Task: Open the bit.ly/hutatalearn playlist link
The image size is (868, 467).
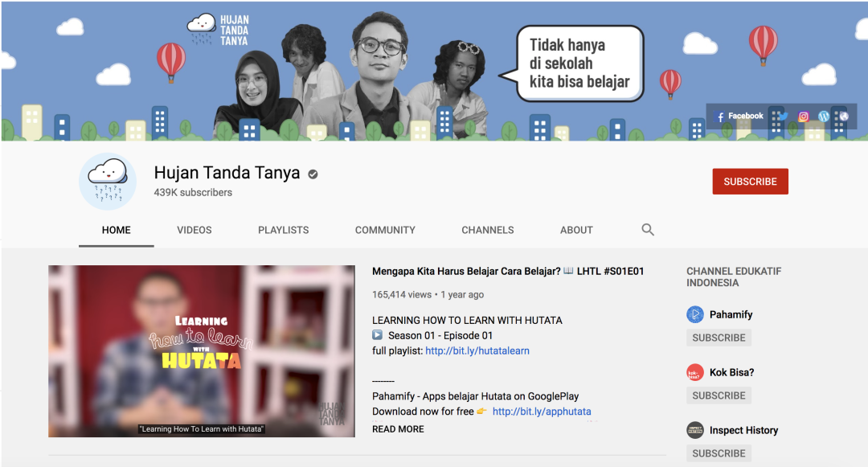Action: 477,350
